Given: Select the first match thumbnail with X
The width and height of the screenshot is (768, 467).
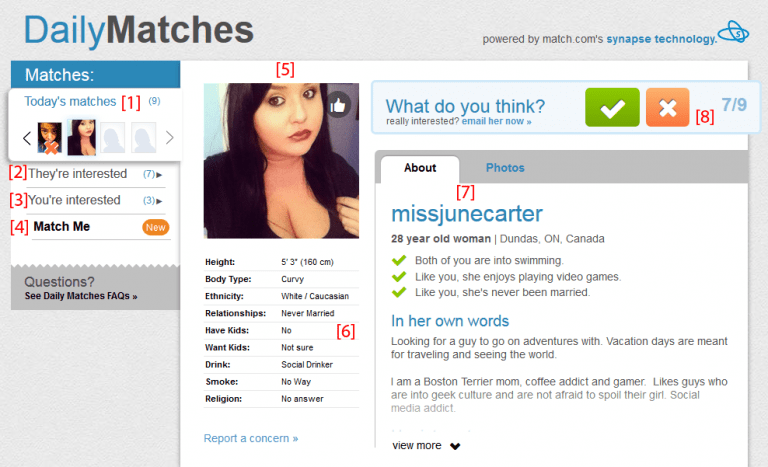Looking at the screenshot, I should tap(50, 138).
